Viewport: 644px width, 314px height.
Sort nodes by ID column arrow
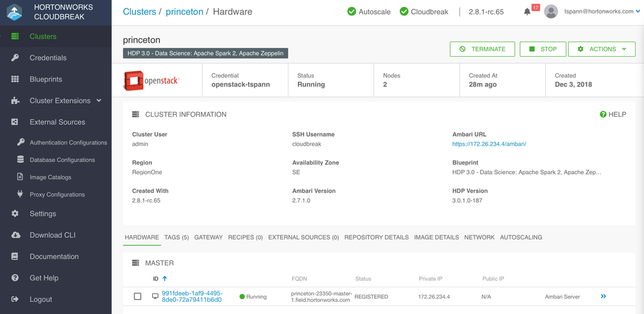point(164,279)
